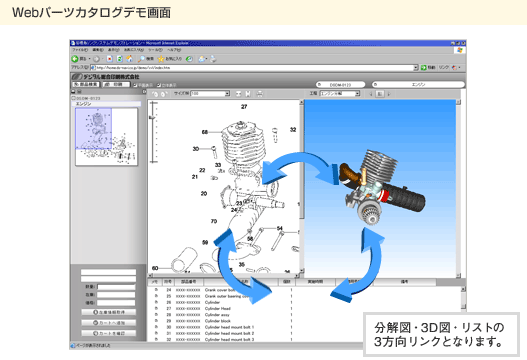
Task: Click the engine overview thumbnail
Action: tap(106, 137)
